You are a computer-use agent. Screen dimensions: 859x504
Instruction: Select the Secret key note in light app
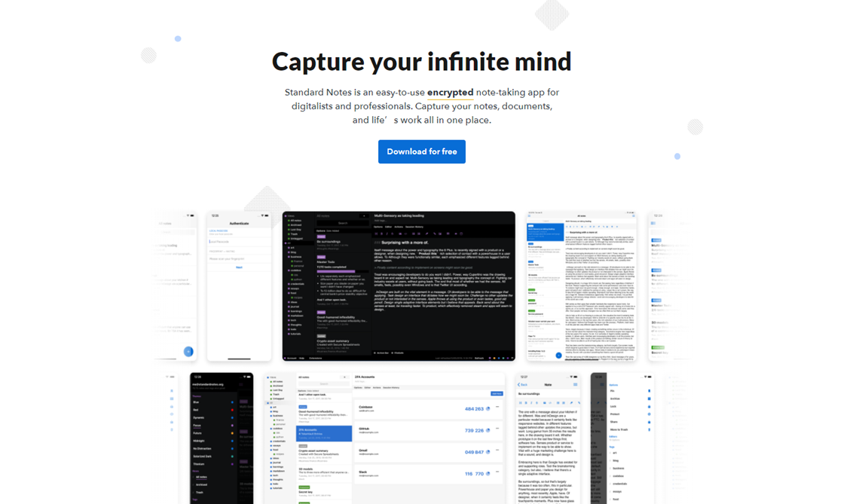324,491
